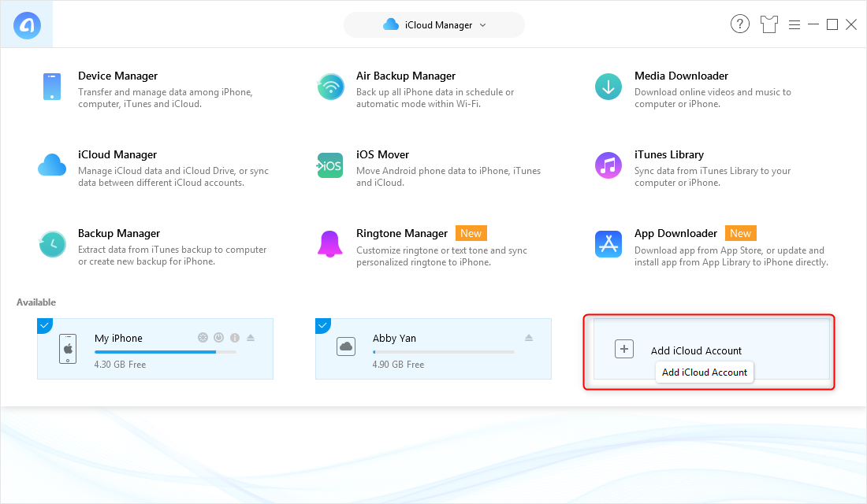
Task: Click the Abby Yan storage bar
Action: pos(444,352)
